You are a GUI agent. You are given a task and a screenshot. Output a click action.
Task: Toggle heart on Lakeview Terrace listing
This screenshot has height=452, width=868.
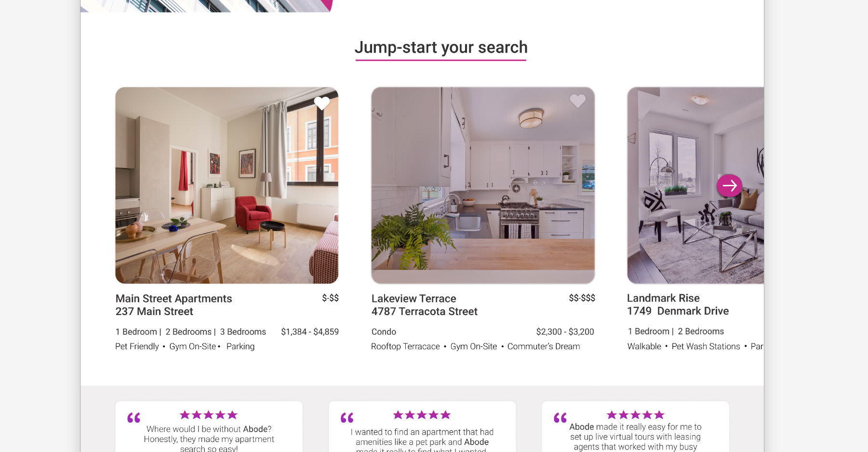click(577, 100)
